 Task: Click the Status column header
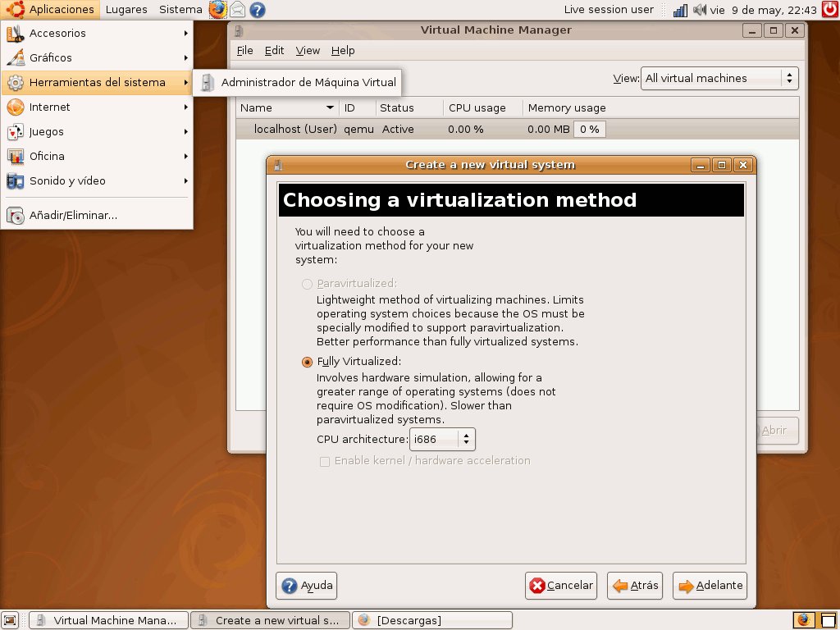(410, 107)
